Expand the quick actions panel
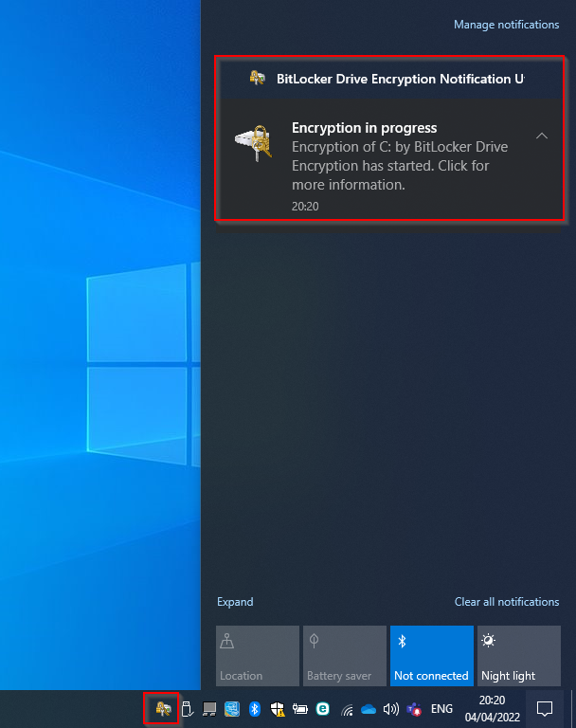The image size is (576, 728). (x=235, y=602)
